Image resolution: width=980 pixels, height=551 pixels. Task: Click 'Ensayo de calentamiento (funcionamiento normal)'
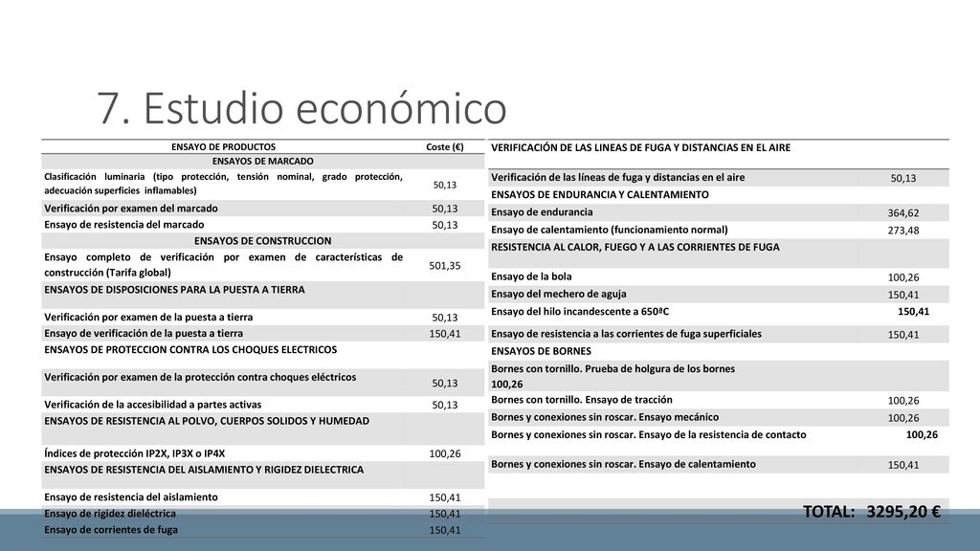coord(610,230)
